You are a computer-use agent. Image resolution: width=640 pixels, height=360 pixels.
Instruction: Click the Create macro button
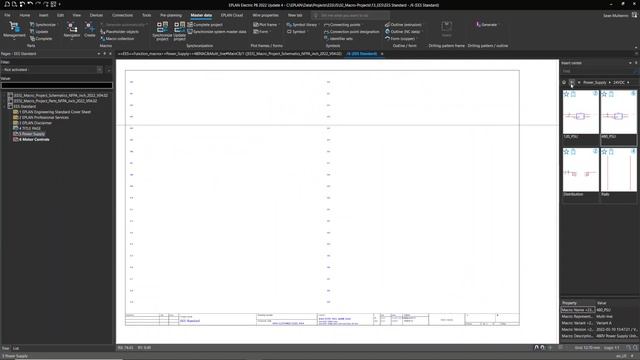click(x=90, y=30)
